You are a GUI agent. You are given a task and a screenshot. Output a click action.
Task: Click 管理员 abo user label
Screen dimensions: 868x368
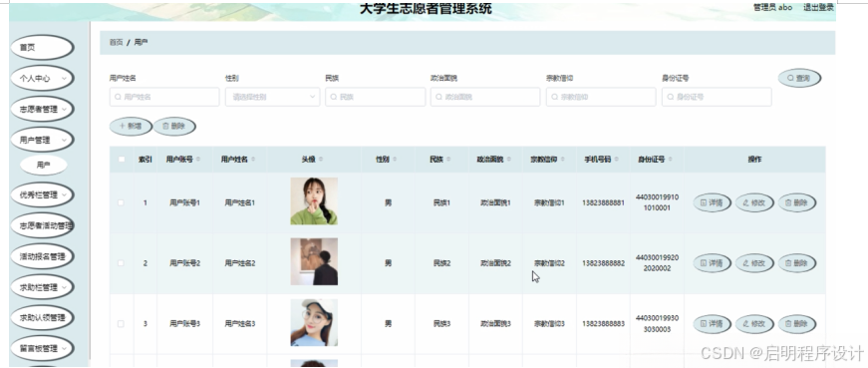(772, 7)
